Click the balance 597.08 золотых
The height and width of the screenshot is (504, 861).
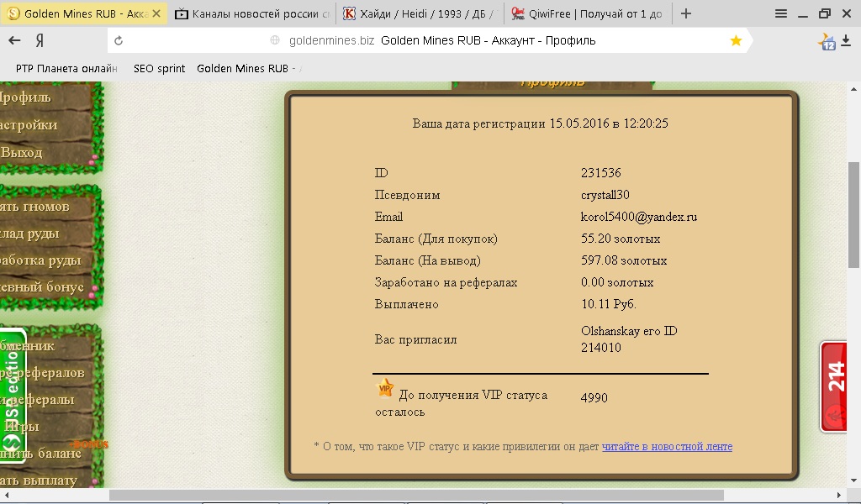(624, 260)
